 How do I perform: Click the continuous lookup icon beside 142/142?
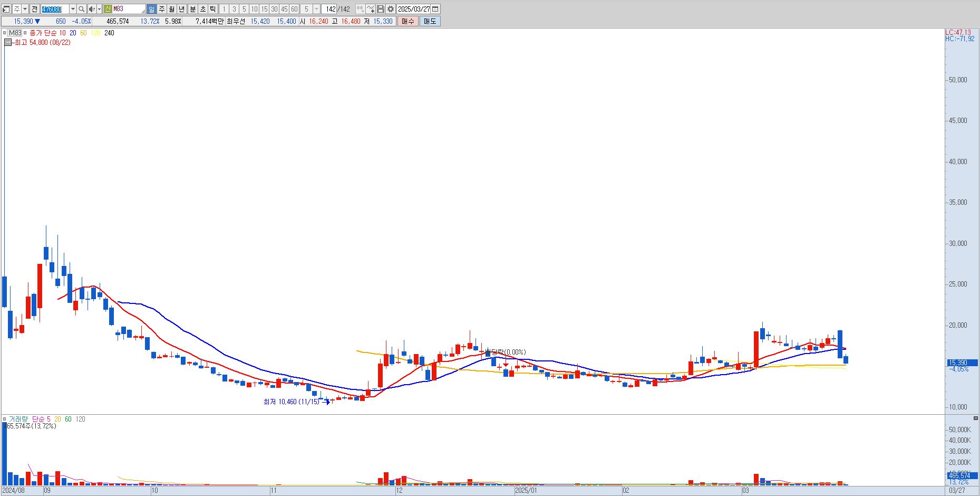tap(360, 9)
